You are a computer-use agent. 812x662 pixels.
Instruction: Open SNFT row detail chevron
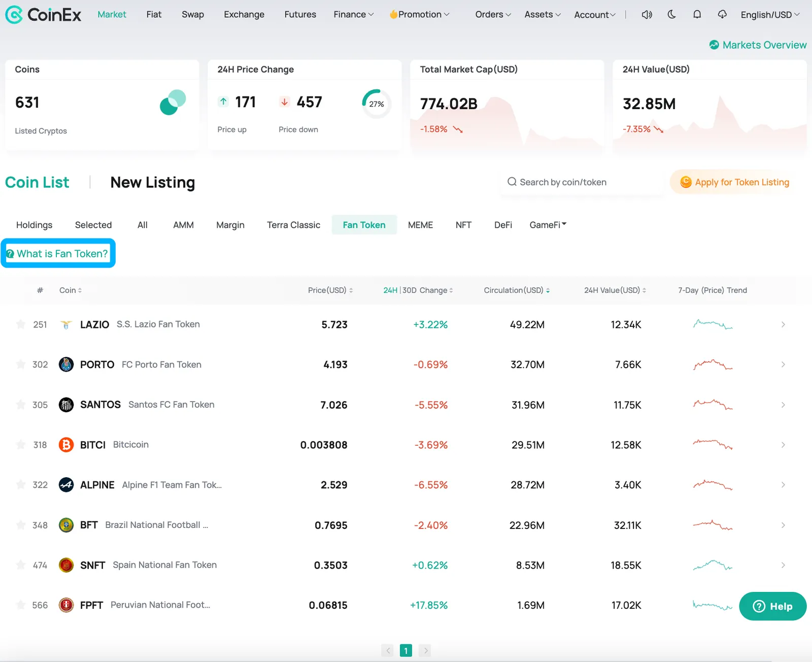pyautogui.click(x=783, y=565)
